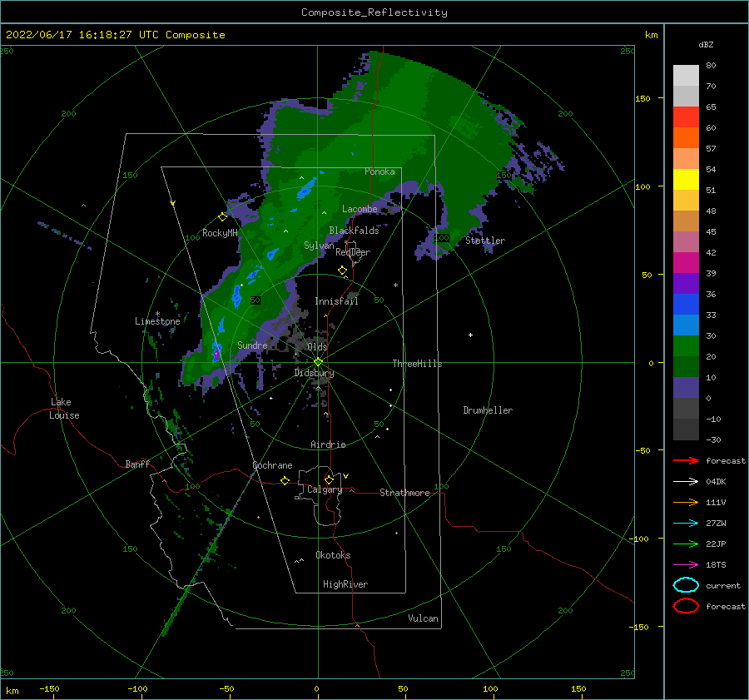Click the Composite_Reflectivity title
This screenshot has height=700, width=749.
point(374,12)
